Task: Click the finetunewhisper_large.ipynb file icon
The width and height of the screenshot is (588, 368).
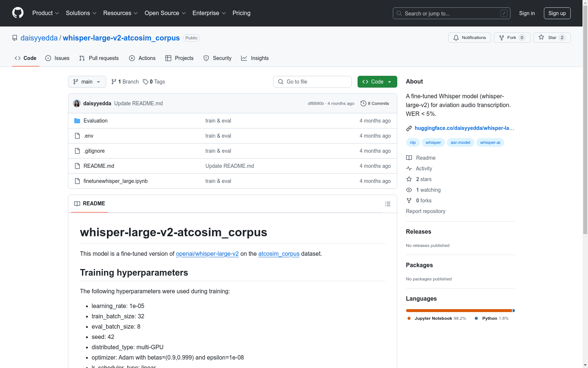Action: click(77, 181)
